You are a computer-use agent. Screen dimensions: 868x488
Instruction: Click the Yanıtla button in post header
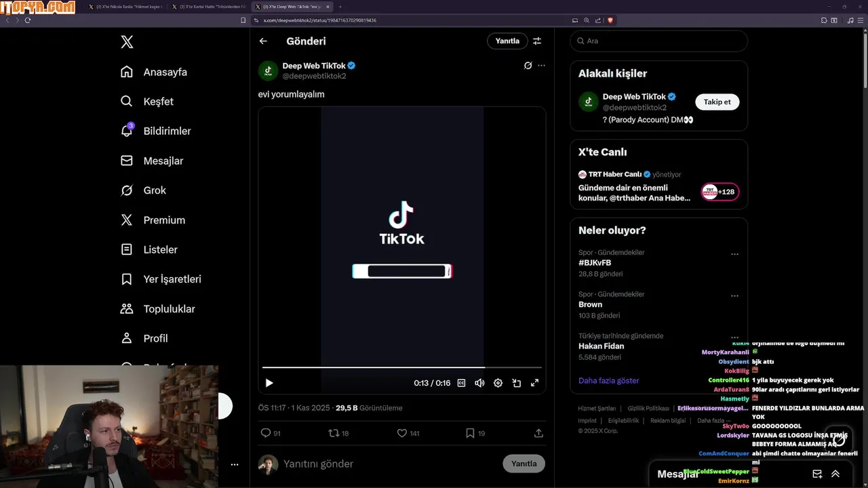pyautogui.click(x=507, y=41)
